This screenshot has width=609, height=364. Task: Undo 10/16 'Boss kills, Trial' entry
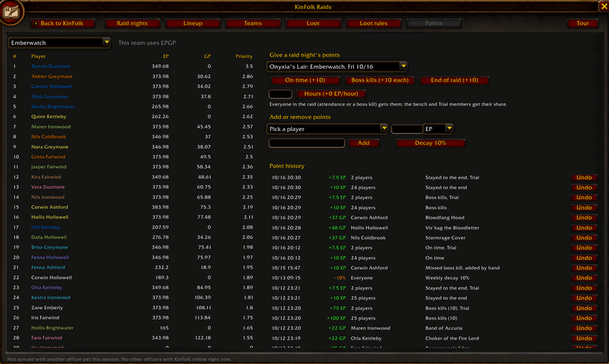(x=584, y=198)
